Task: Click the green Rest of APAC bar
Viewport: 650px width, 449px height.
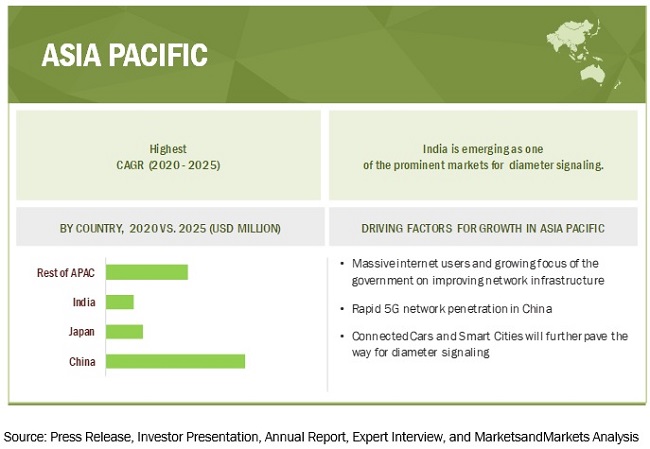Action: [146, 272]
